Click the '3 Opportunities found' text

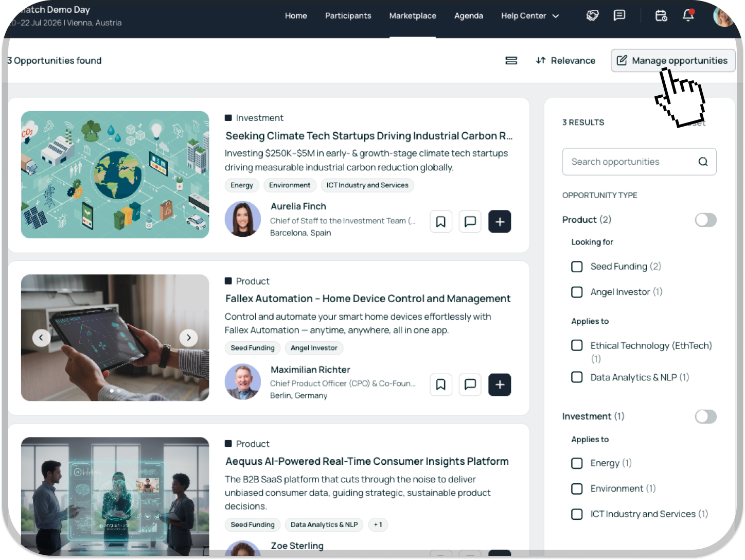pos(55,61)
